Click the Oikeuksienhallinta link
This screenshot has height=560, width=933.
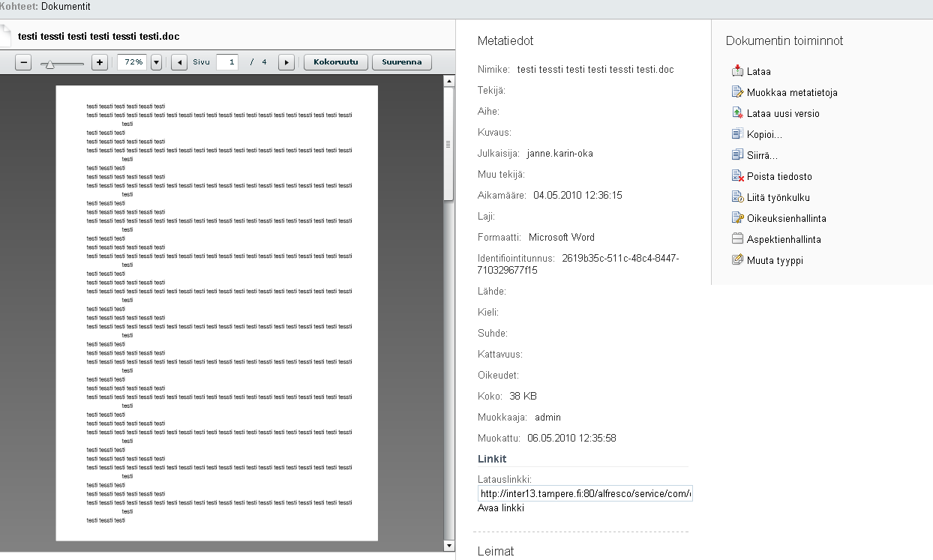787,219
